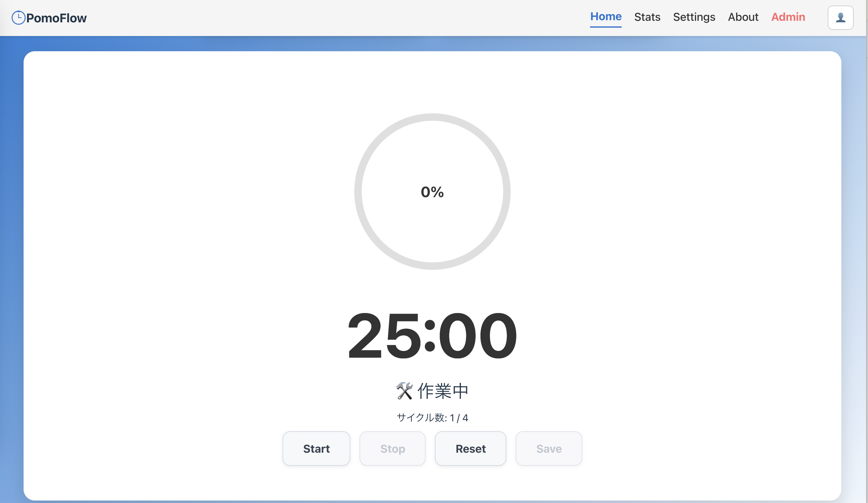Open the Settings page
The width and height of the screenshot is (868, 503).
(694, 16)
